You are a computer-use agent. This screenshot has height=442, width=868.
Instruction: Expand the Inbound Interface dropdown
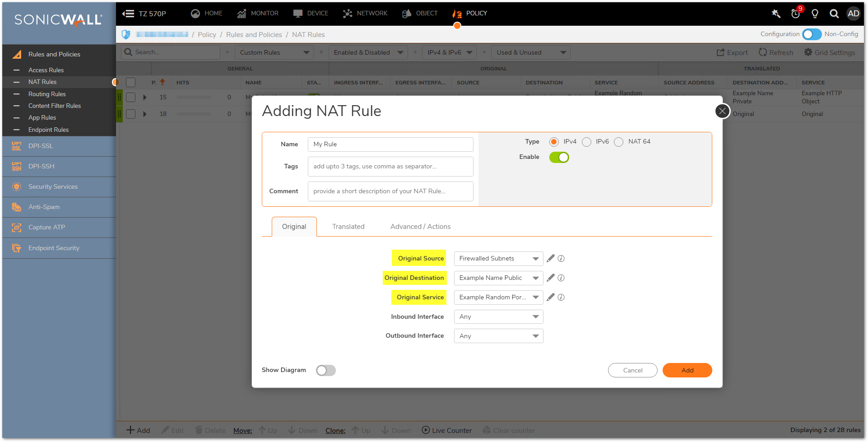click(x=498, y=317)
